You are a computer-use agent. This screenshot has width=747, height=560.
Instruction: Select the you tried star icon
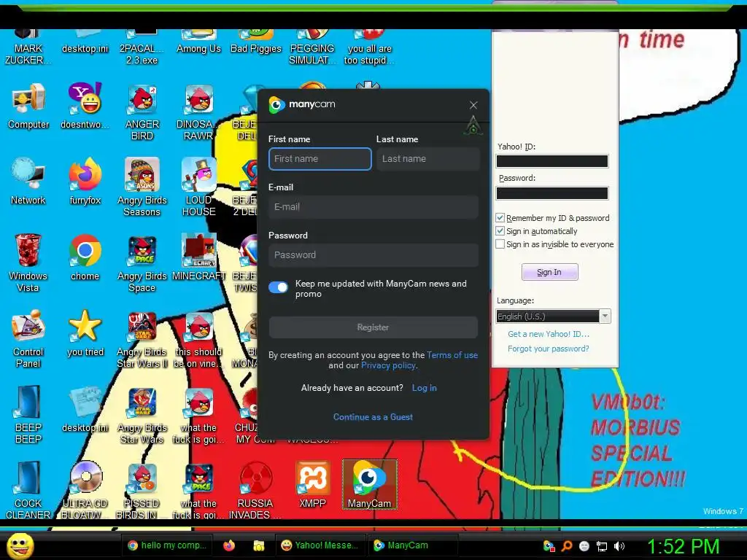coord(85,332)
